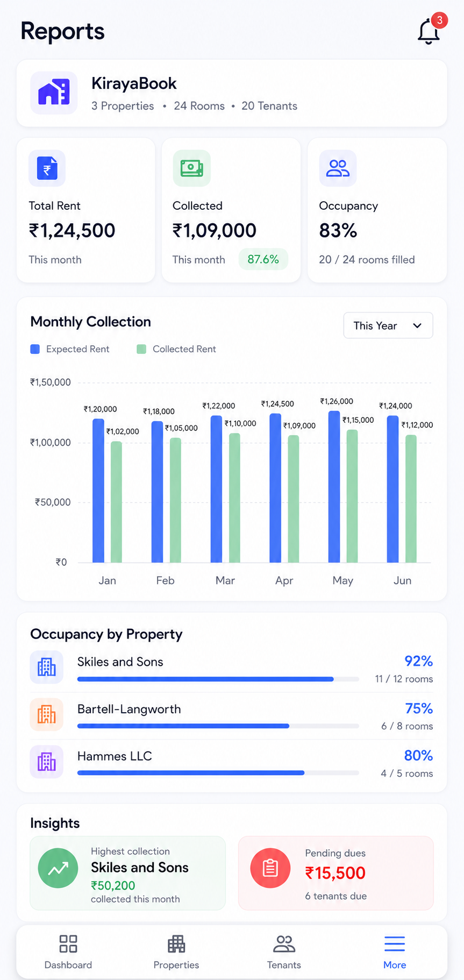The width and height of the screenshot is (464, 980).
Task: Click the Jan expected rent blue bar
Action: [x=98, y=491]
